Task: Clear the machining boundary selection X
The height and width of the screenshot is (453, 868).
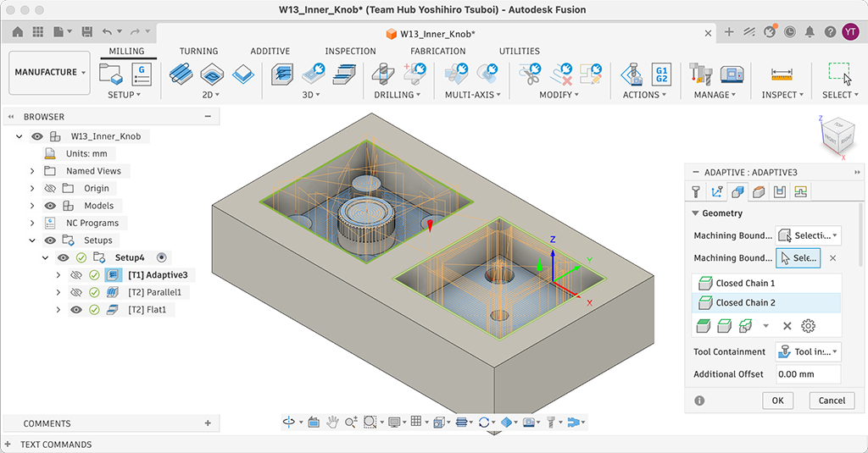Action: pos(832,258)
